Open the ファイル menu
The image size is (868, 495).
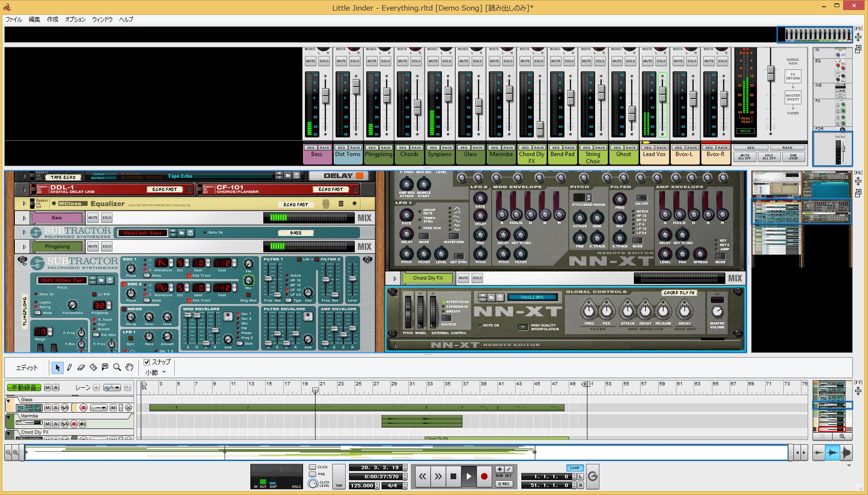pos(13,20)
